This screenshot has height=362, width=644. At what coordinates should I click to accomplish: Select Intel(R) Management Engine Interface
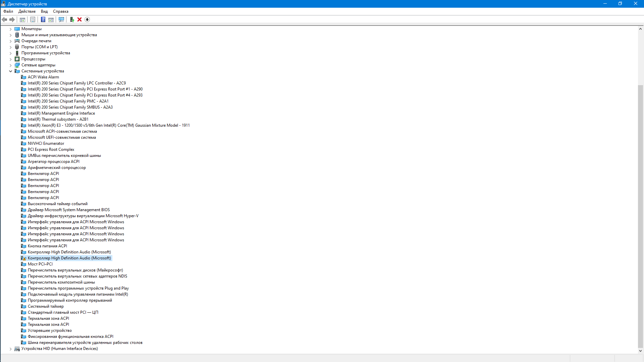pos(61,113)
